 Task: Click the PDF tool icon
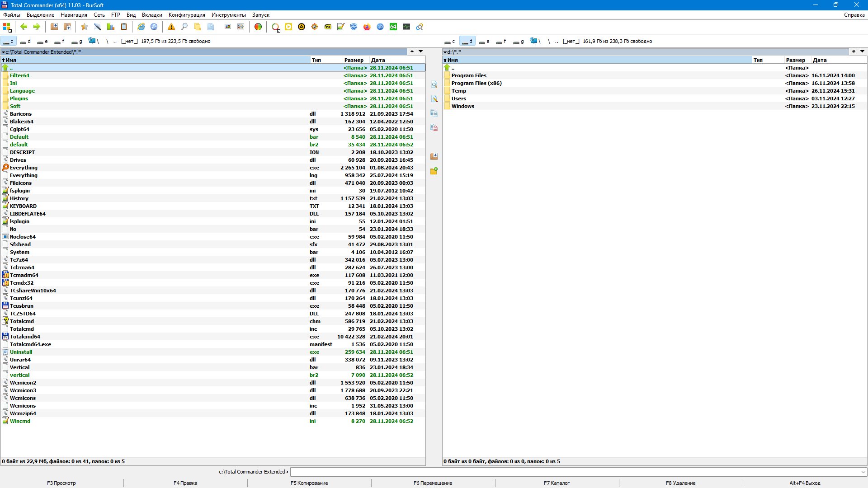tap(328, 27)
